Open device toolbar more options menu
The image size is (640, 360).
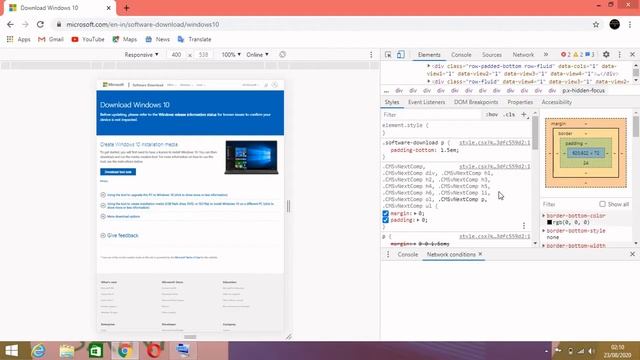pyautogui.click(x=371, y=54)
